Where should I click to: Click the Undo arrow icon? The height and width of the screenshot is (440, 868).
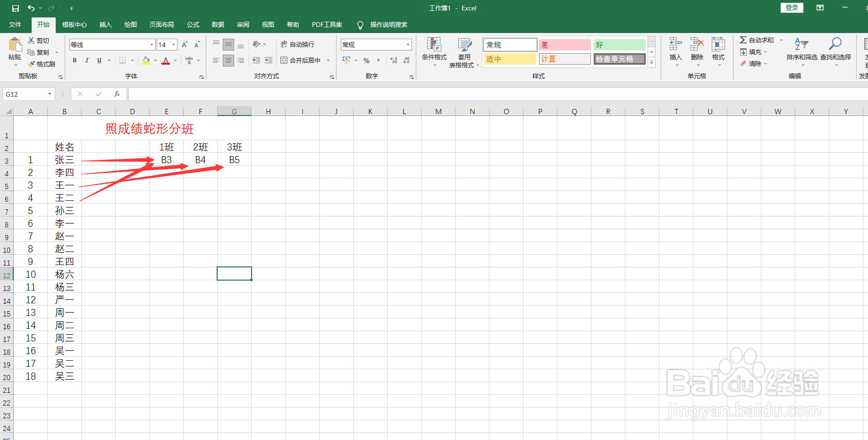(31, 8)
